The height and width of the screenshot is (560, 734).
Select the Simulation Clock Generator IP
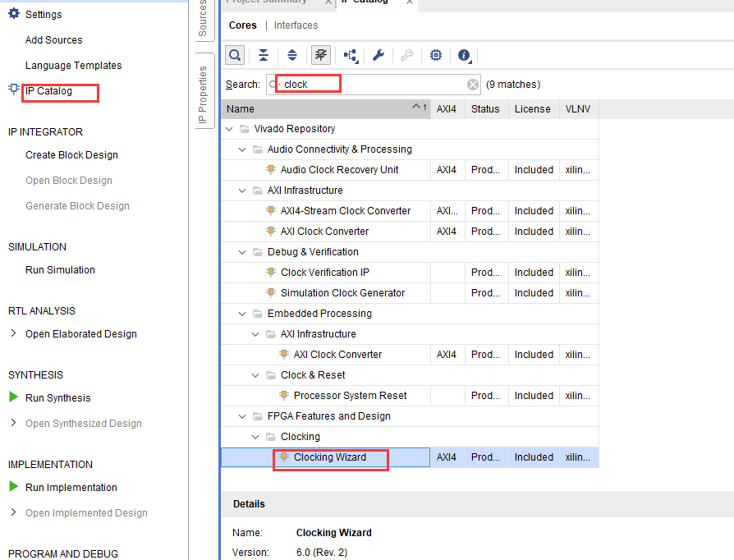pyautogui.click(x=342, y=293)
